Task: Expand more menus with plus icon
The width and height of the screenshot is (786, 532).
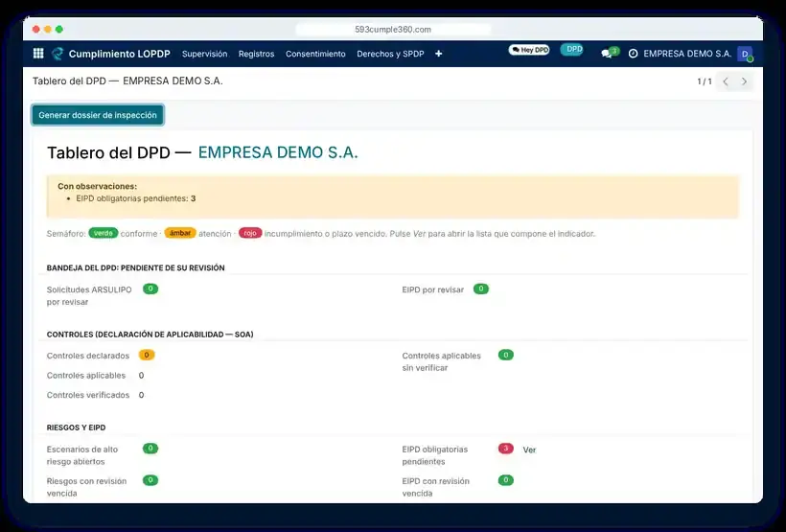Action: 439,54
